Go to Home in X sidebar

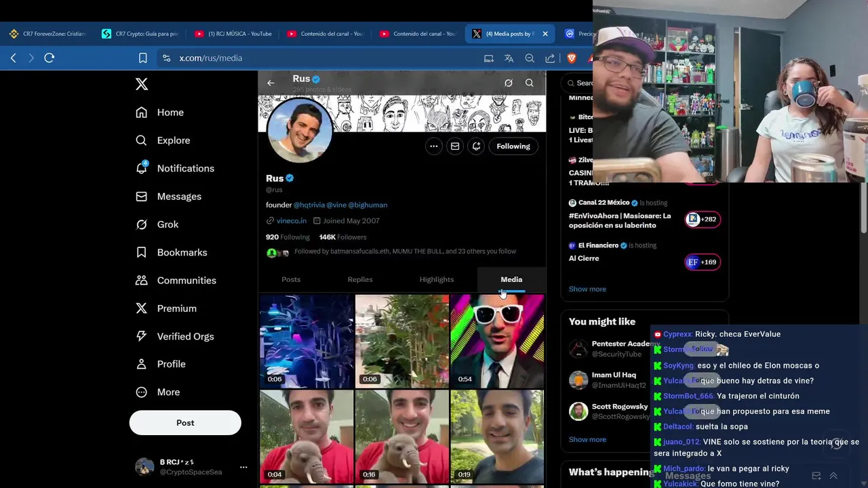pyautogui.click(x=160, y=113)
